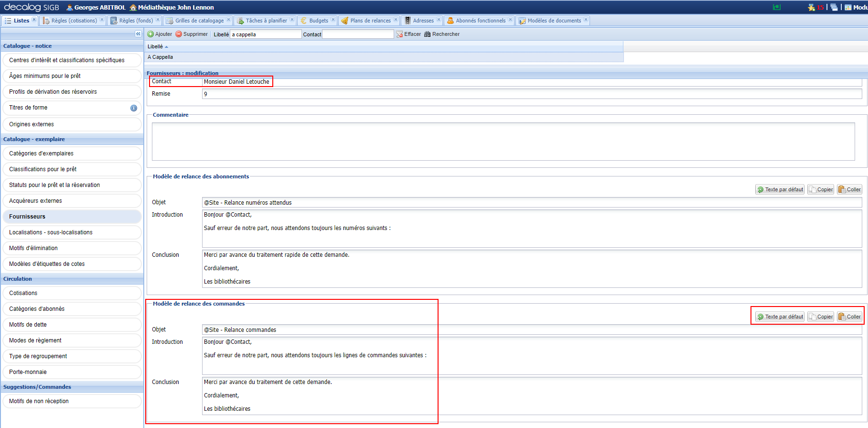Open Modèles d'étiquettes de cotes

click(72, 264)
